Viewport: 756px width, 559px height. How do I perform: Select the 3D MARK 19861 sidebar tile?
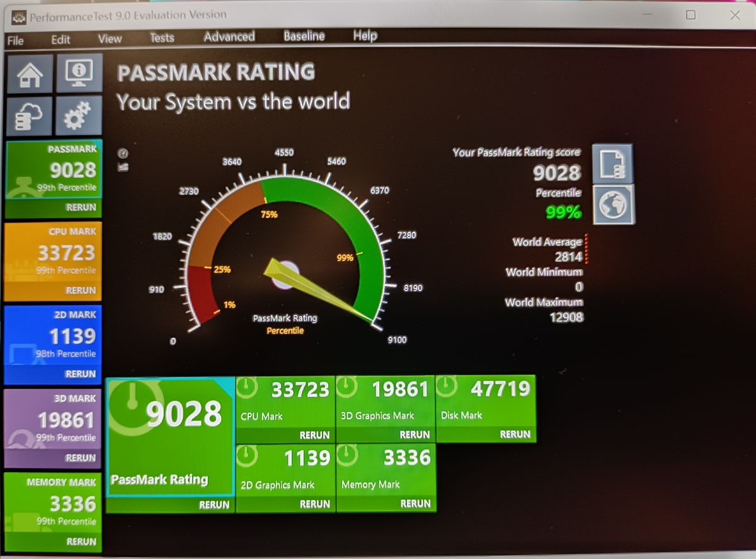[x=52, y=419]
